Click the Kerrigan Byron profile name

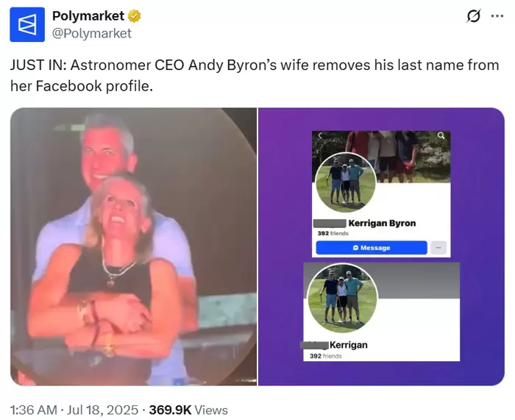click(x=382, y=224)
